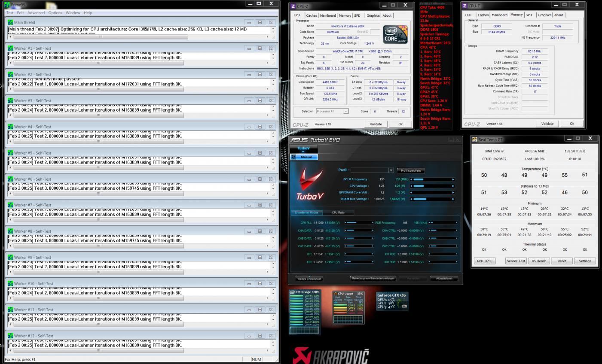
Task: Click the BCLK Frequency slider
Action: point(432,179)
